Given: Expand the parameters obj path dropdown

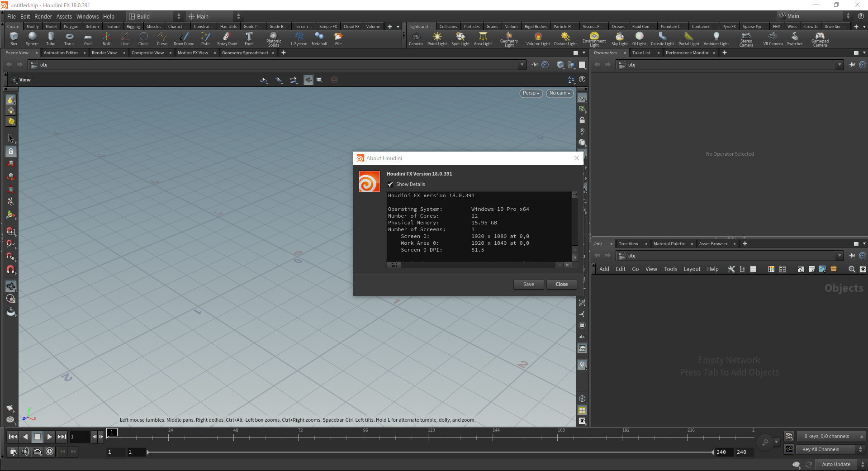Looking at the screenshot, I should [x=840, y=65].
